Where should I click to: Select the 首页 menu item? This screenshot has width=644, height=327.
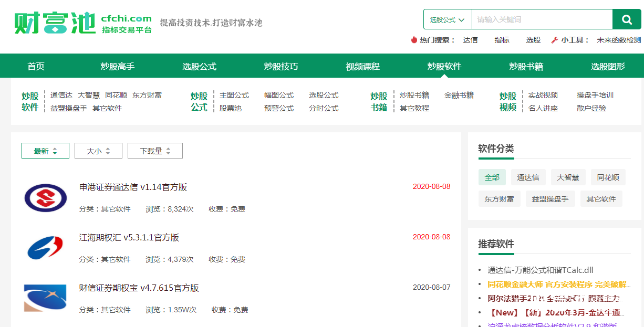[36, 66]
